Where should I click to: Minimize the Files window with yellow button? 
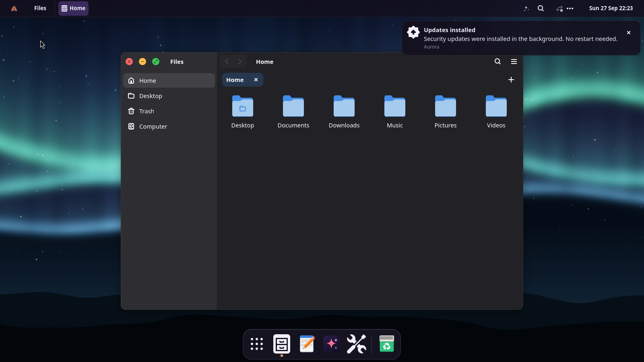[142, 62]
